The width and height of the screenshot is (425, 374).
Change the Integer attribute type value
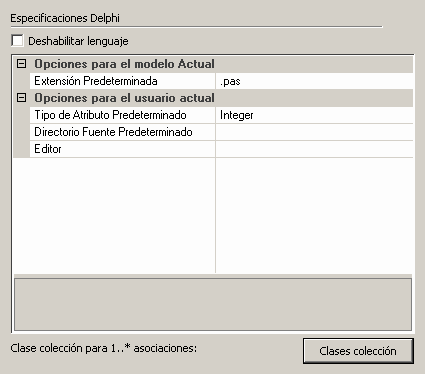314,115
